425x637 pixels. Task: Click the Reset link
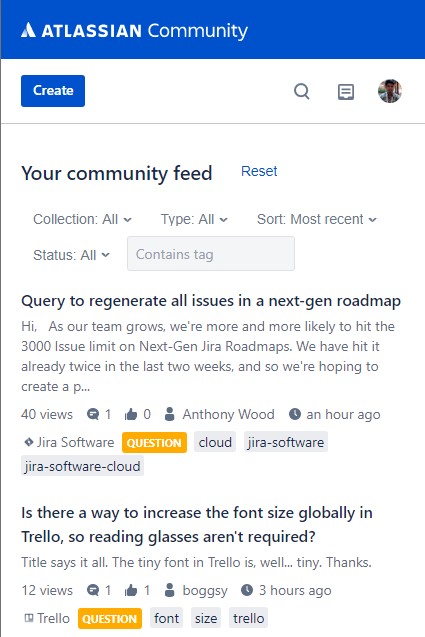pyautogui.click(x=259, y=171)
